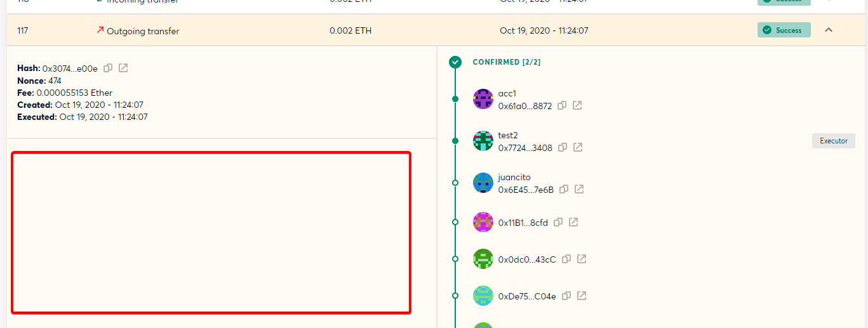This screenshot has height=328, width=868.
Task: Collapse transaction 117 details chevron
Action: (x=828, y=30)
